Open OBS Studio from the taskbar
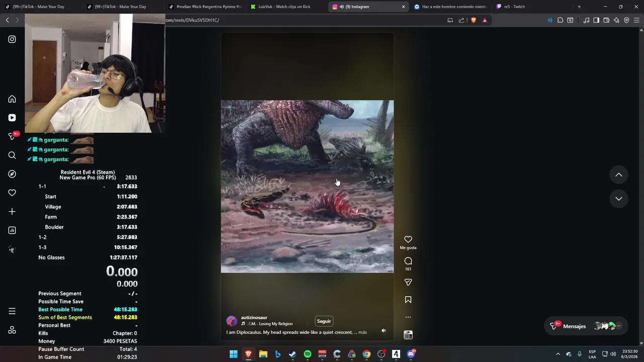644x362 pixels. tap(381, 354)
